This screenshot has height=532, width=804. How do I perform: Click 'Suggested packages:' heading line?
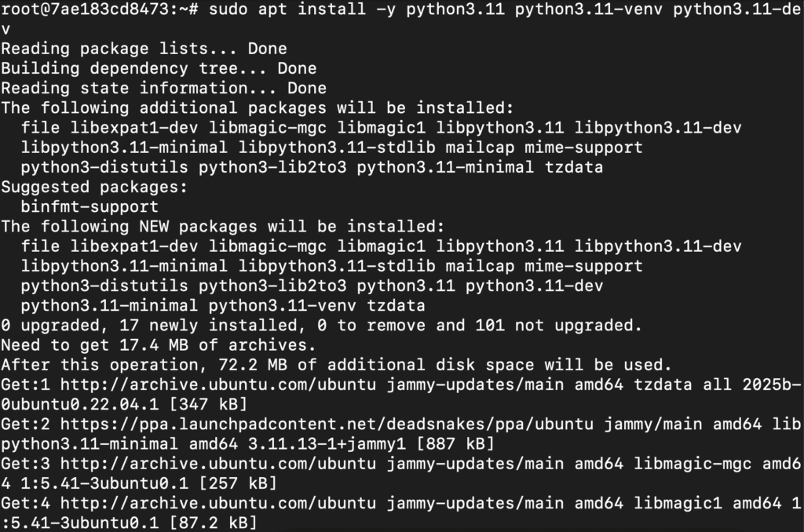coord(94,187)
